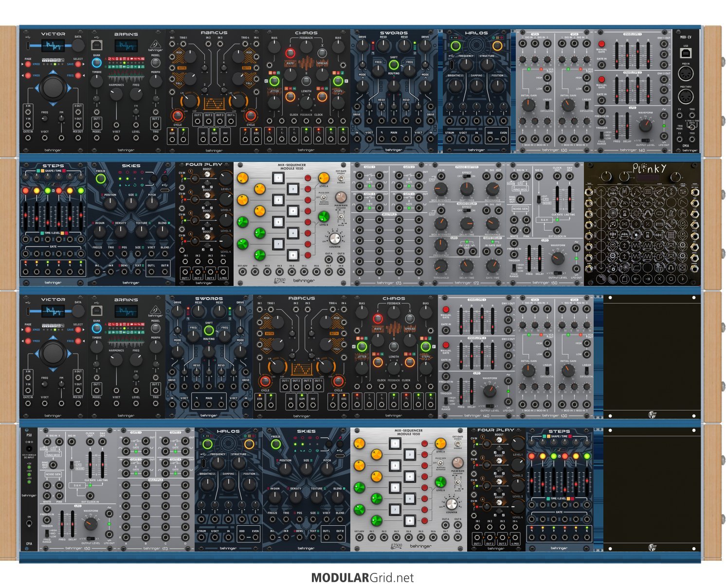Tap the metronome icon on Plinky
Screen dimensions: 726x588
click(x=671, y=213)
